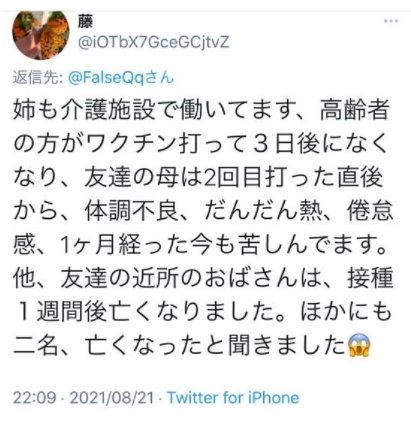The width and height of the screenshot is (411, 423).
Task: Click the screaming face emoji
Action: coord(358,346)
